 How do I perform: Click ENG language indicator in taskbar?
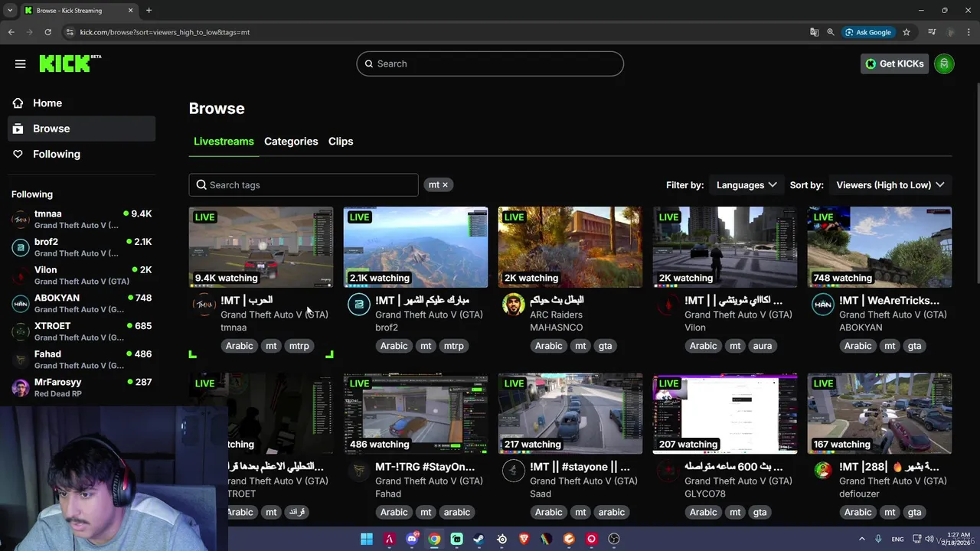pyautogui.click(x=897, y=539)
